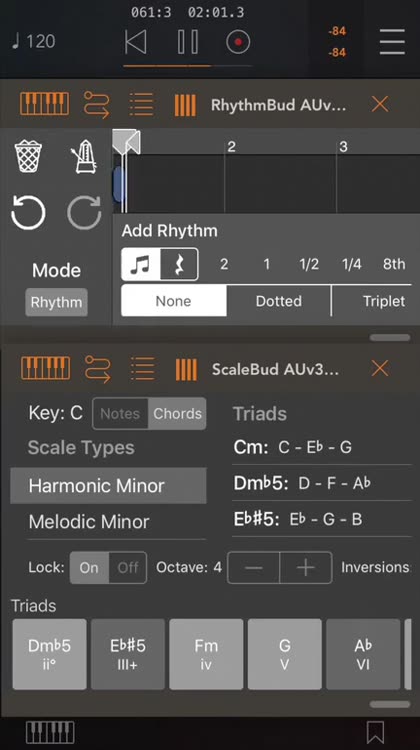Screen dimensions: 420x750
Task: Open RhythmBud preset list icon
Action: [142, 104]
